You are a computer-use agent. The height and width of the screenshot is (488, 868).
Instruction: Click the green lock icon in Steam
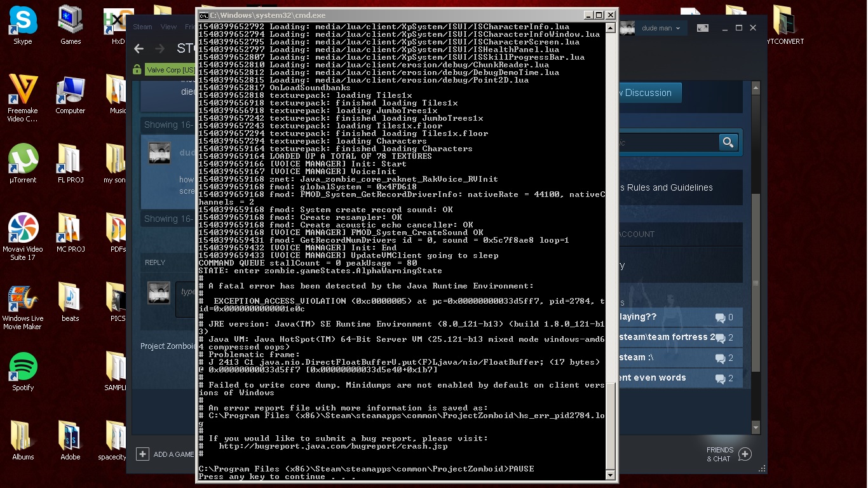[x=137, y=69]
